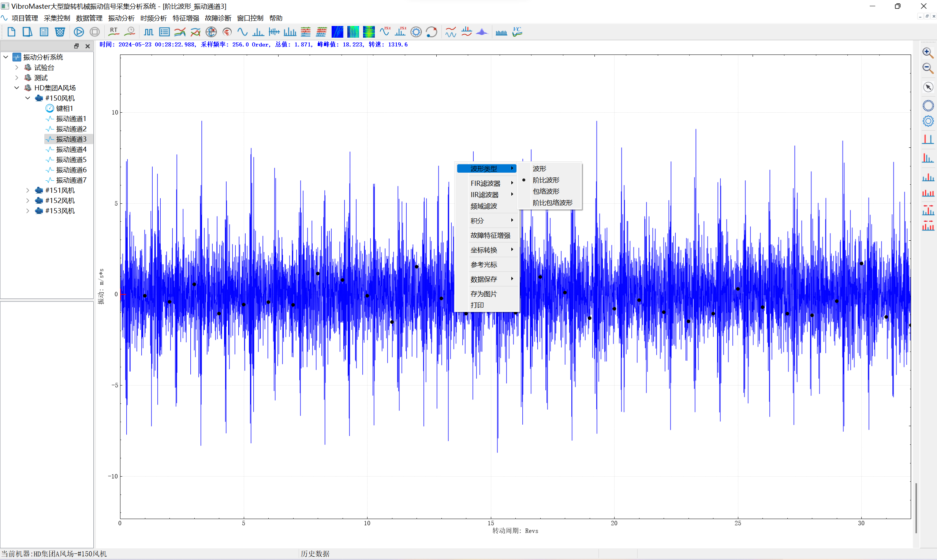The image size is (937, 560).
Task: Open the RT real-time trend icon
Action: [x=113, y=32]
